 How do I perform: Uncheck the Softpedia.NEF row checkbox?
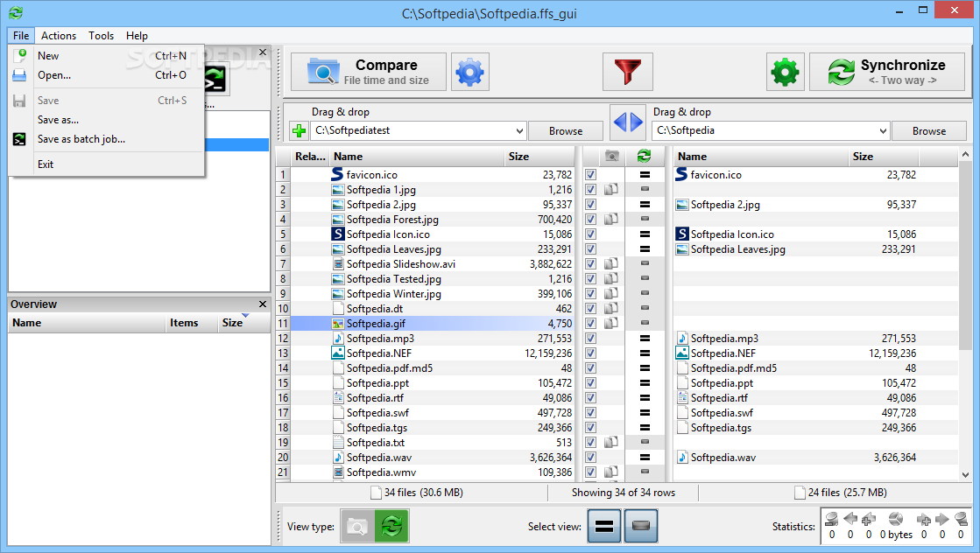590,353
